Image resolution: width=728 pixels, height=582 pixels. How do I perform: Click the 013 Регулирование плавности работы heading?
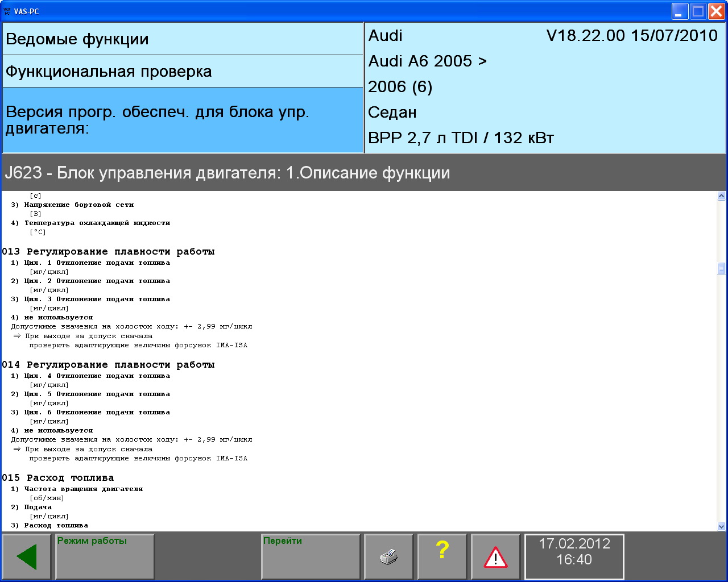pyautogui.click(x=108, y=252)
